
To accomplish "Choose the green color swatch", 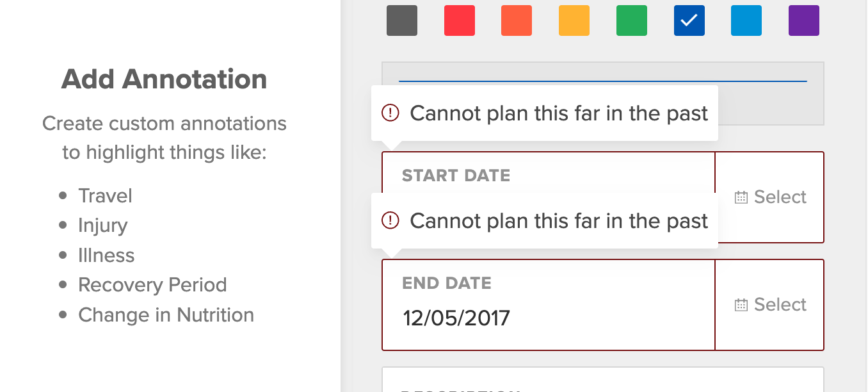I will pyautogui.click(x=632, y=20).
